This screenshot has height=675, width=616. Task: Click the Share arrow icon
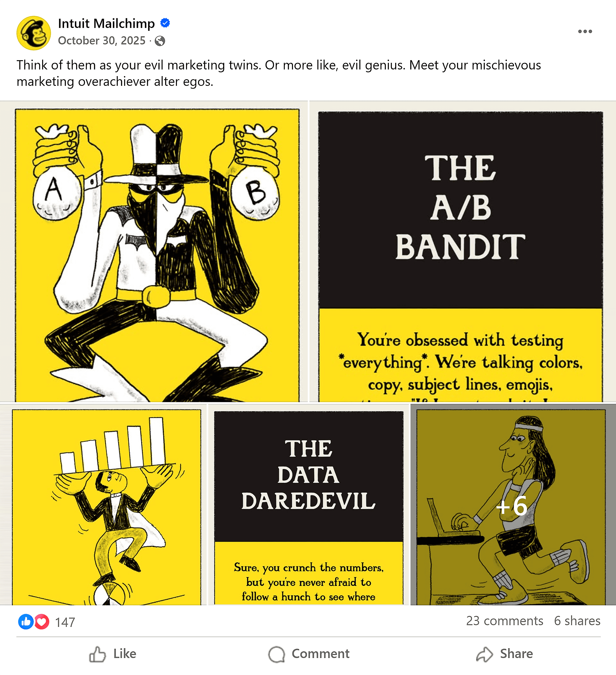click(x=485, y=654)
